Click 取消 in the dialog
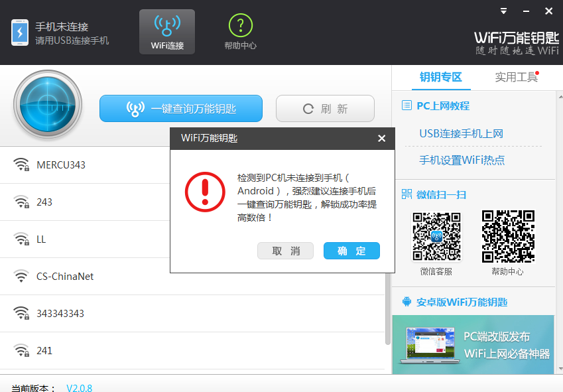563x392 pixels. coord(285,251)
